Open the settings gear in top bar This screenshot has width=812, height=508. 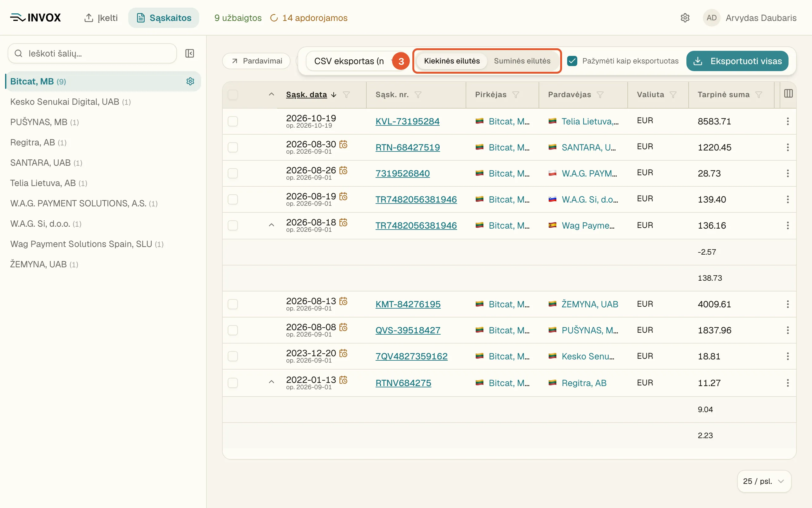click(685, 18)
